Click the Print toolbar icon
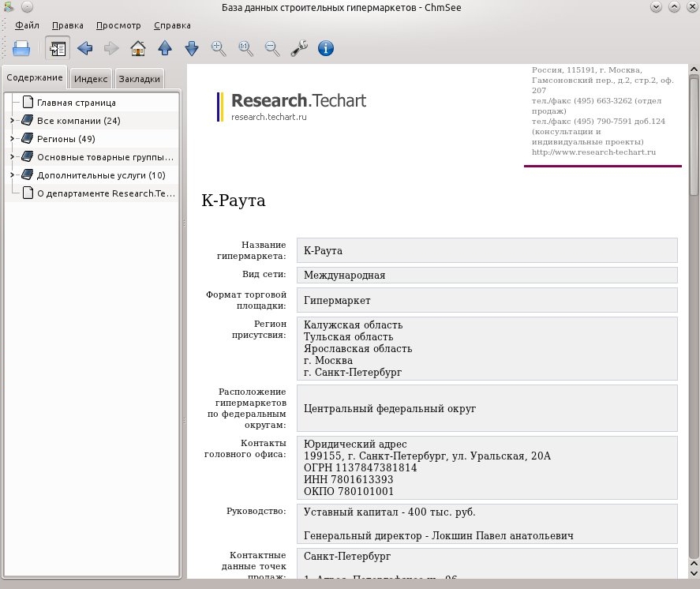The width and height of the screenshot is (700, 589). (21, 48)
